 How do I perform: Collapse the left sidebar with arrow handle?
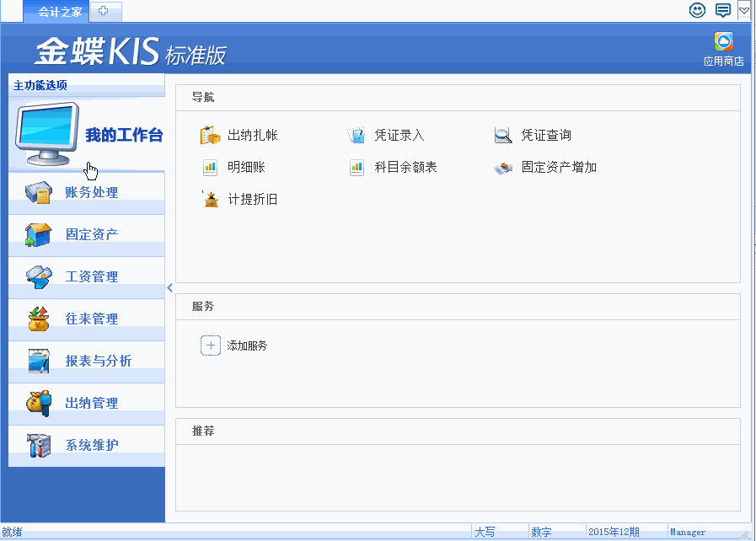pos(169,287)
